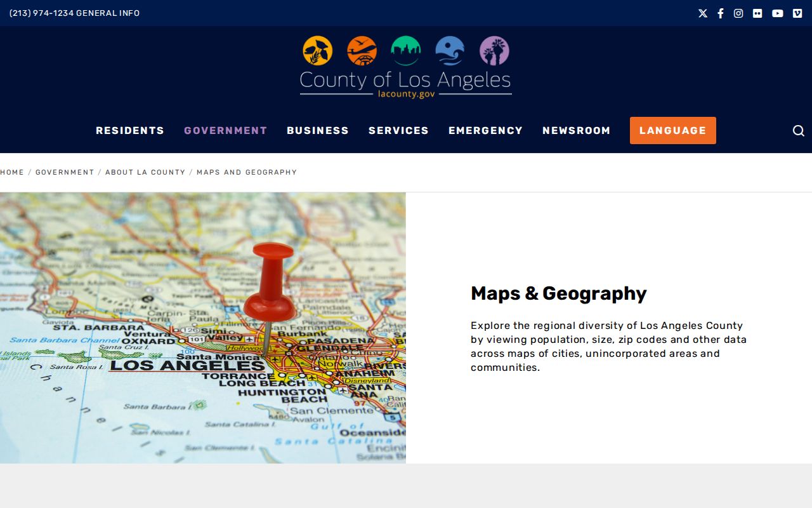
Task: Open the Vimeo social icon
Action: [x=797, y=13]
